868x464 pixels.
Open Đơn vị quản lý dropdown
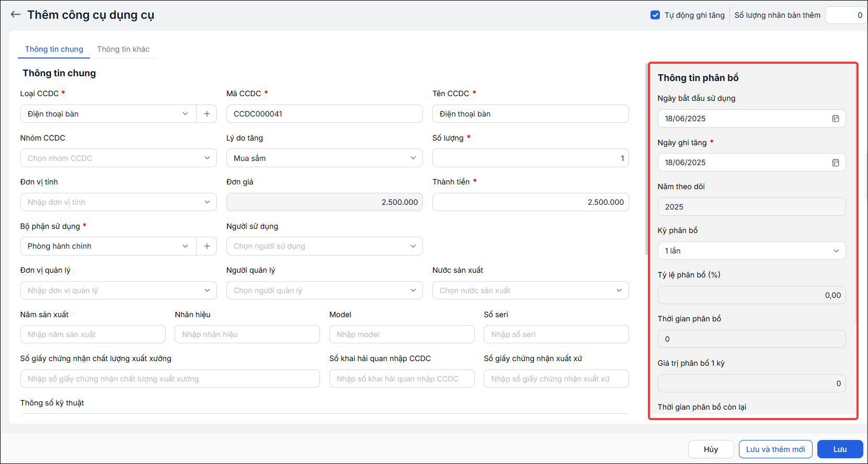[x=119, y=291]
